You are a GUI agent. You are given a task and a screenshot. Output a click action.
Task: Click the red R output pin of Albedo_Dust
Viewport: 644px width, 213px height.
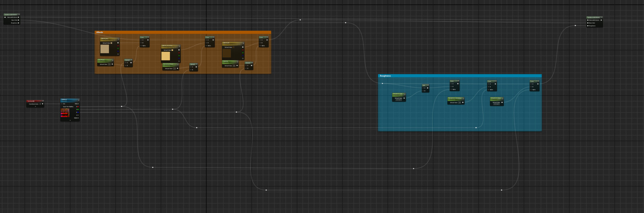coord(118,45)
